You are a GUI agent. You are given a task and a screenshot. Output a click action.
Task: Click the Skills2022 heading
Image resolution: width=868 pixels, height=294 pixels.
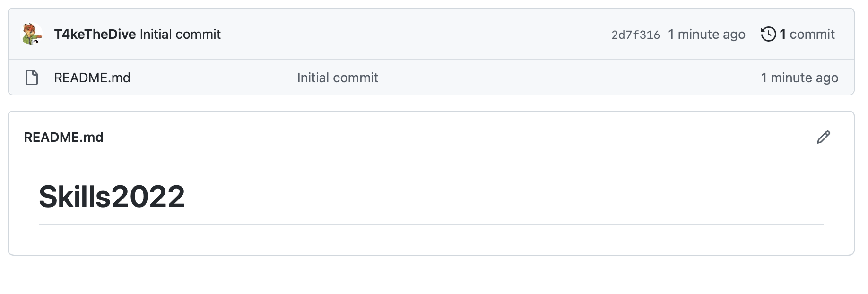pos(112,197)
